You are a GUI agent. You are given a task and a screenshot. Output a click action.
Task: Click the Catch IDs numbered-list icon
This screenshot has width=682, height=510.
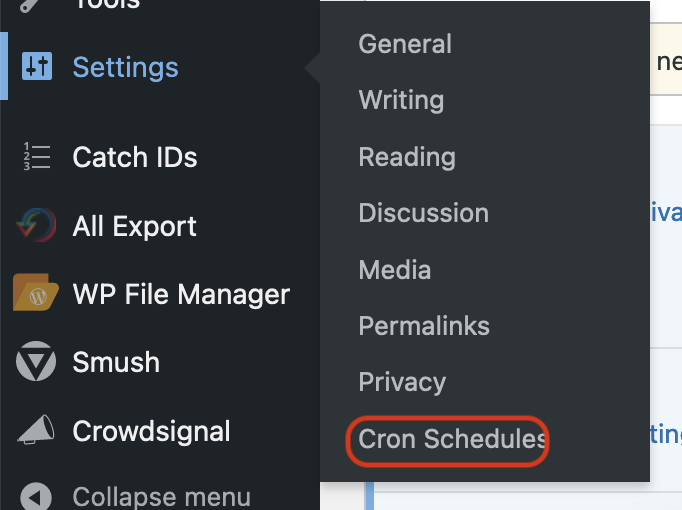pyautogui.click(x=37, y=156)
